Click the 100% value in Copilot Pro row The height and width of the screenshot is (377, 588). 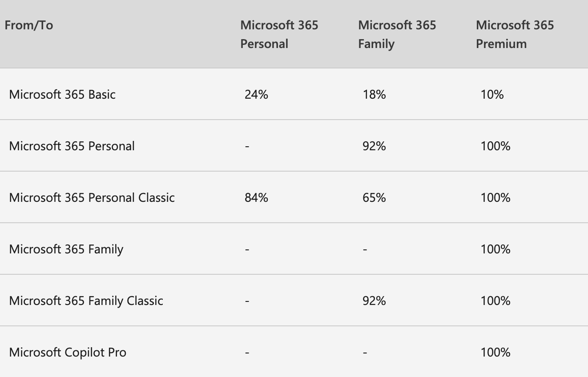pyautogui.click(x=495, y=352)
